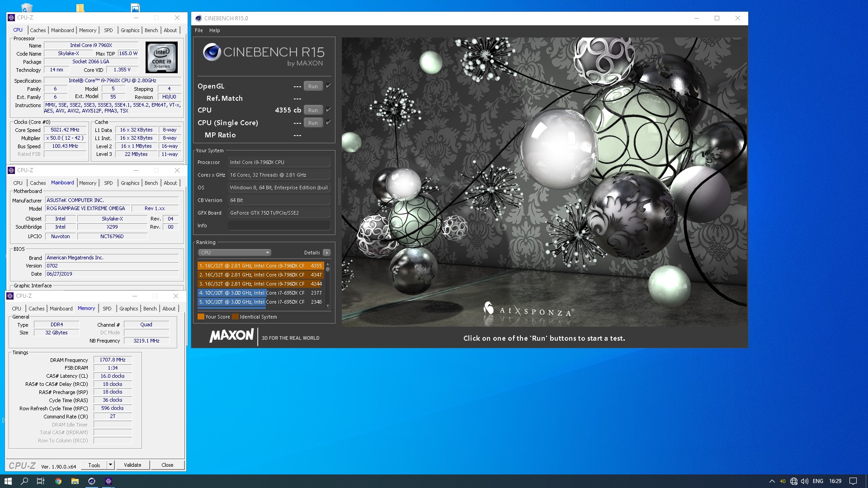This screenshot has height=488, width=868.
Task: Run the CPU benchmark test
Action: click(313, 110)
